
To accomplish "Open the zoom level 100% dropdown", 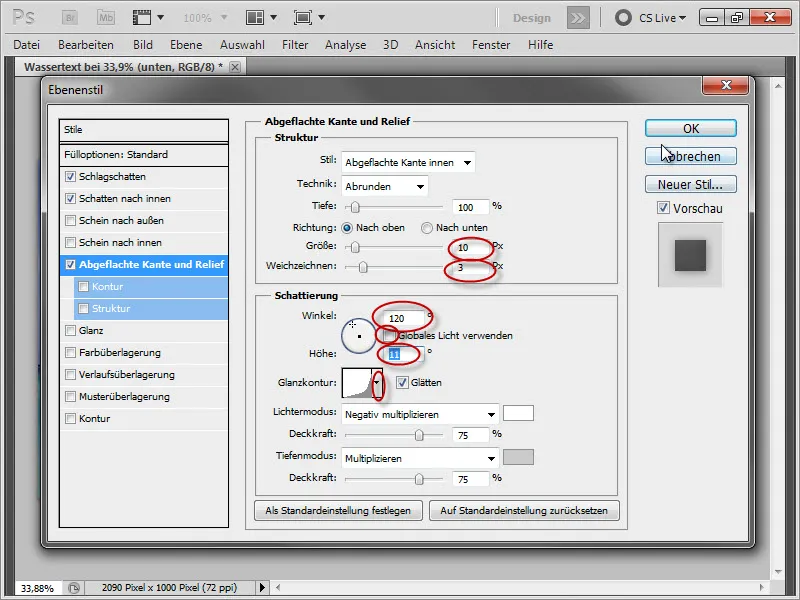I will [x=224, y=17].
